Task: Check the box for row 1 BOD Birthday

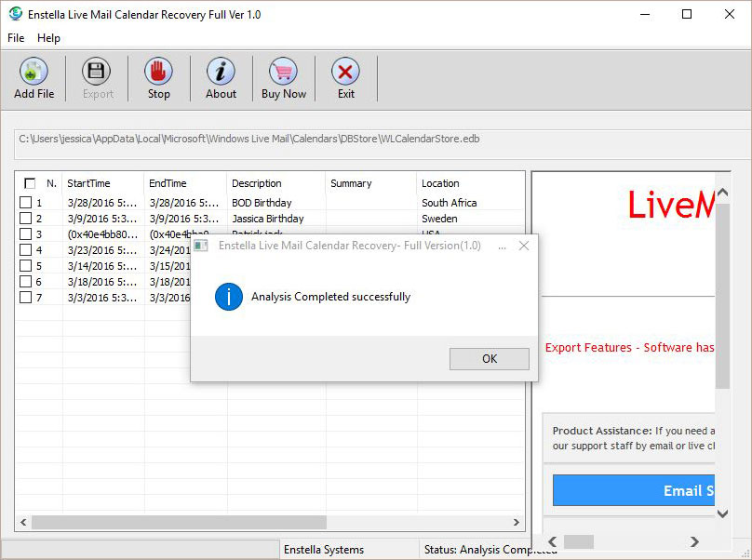Action: pos(26,203)
